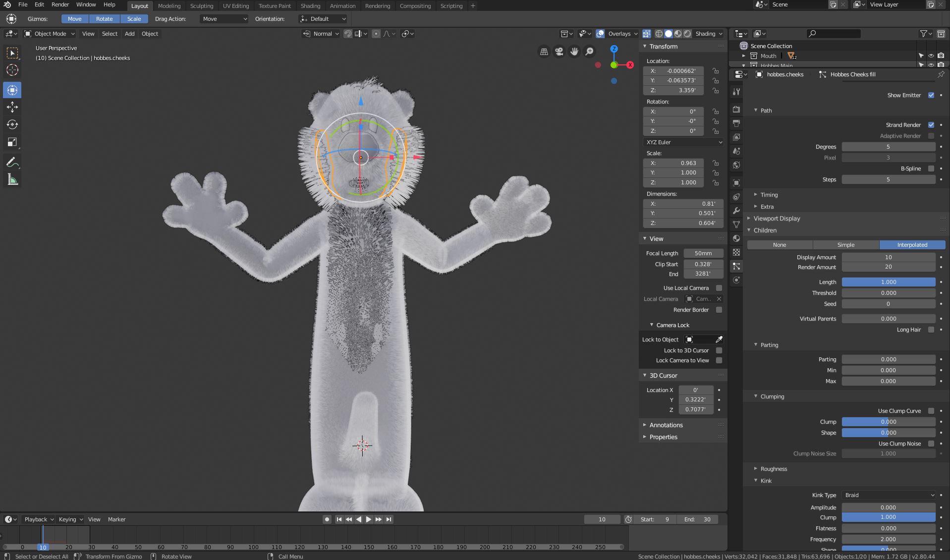Adjust the Kink Clump slider
Image resolution: width=950 pixels, height=560 pixels.
(889, 517)
